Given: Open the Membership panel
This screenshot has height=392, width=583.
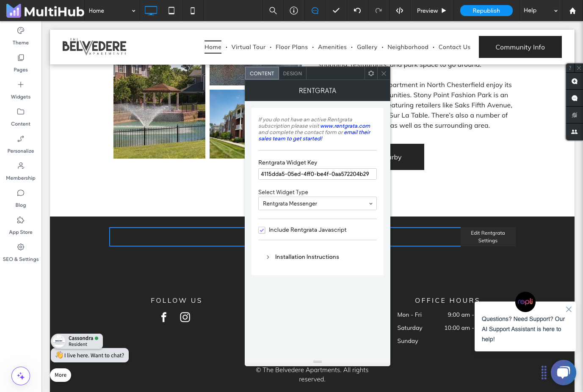Looking at the screenshot, I should [21, 171].
